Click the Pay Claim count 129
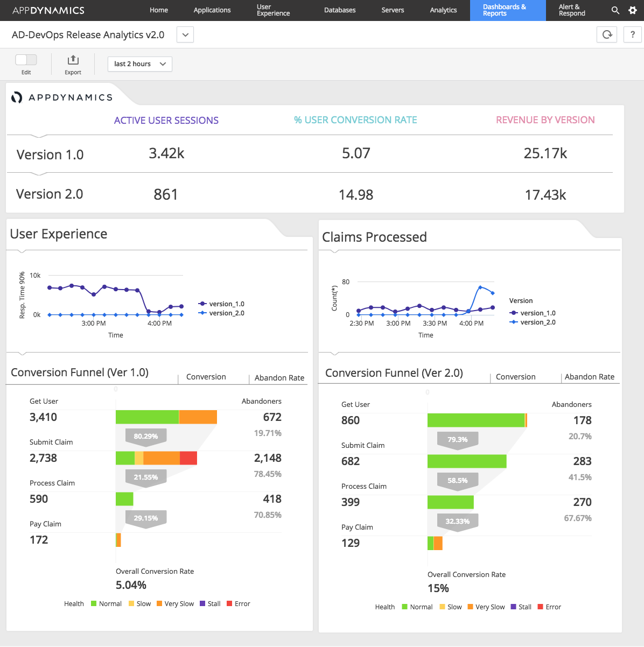The image size is (644, 647). (x=351, y=543)
